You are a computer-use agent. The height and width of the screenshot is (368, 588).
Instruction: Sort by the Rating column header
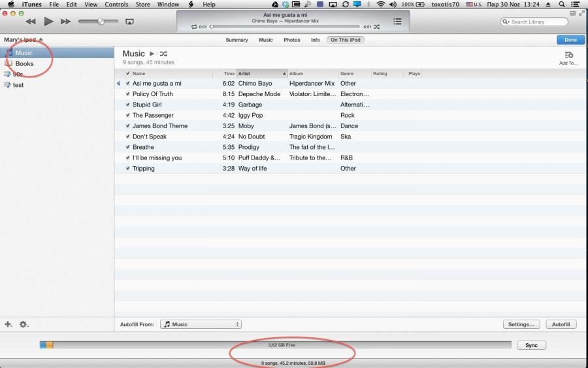(387, 73)
